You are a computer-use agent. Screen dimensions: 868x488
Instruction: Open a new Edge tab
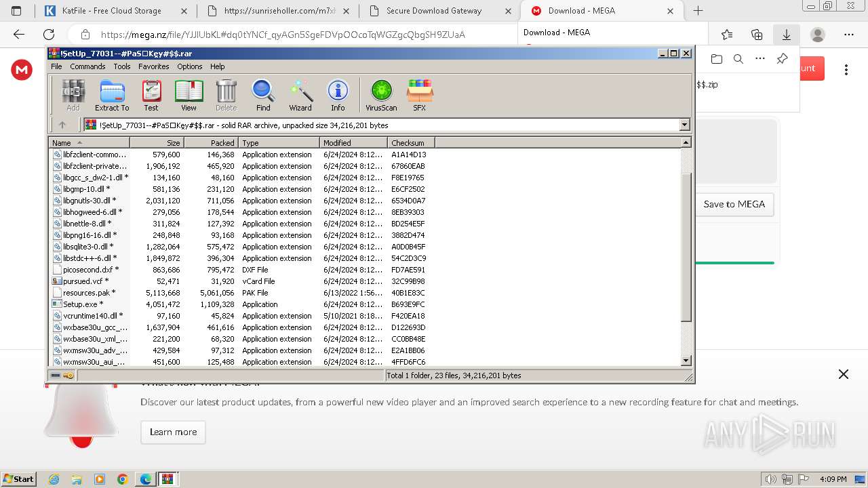[x=698, y=11]
